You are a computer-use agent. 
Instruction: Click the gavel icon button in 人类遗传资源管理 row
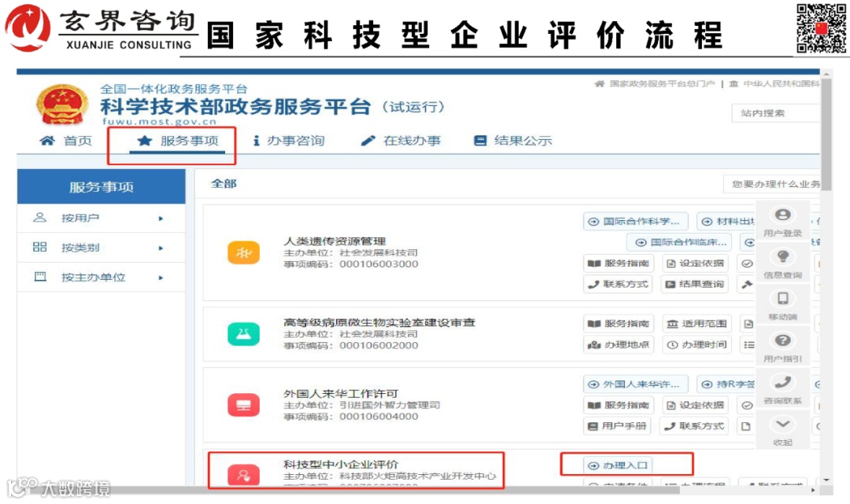747,284
